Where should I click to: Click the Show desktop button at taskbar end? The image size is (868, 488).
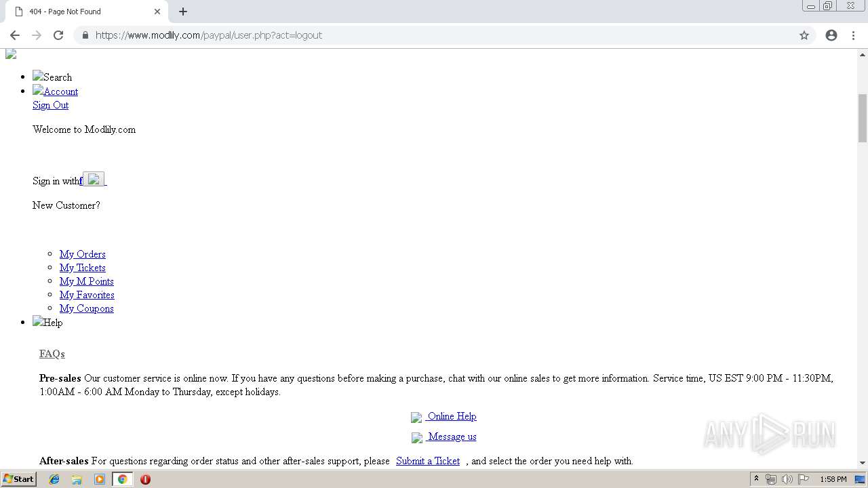point(861,479)
